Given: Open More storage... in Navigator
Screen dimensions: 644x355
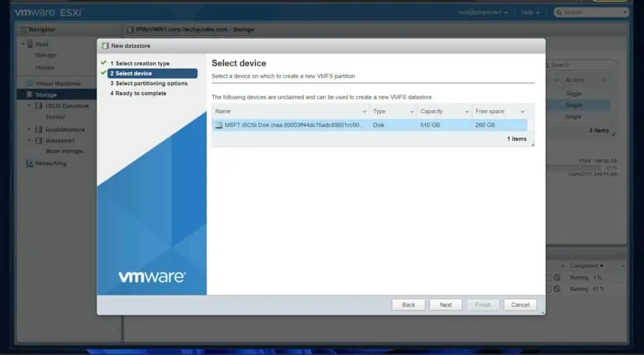Looking at the screenshot, I should 65,151.
